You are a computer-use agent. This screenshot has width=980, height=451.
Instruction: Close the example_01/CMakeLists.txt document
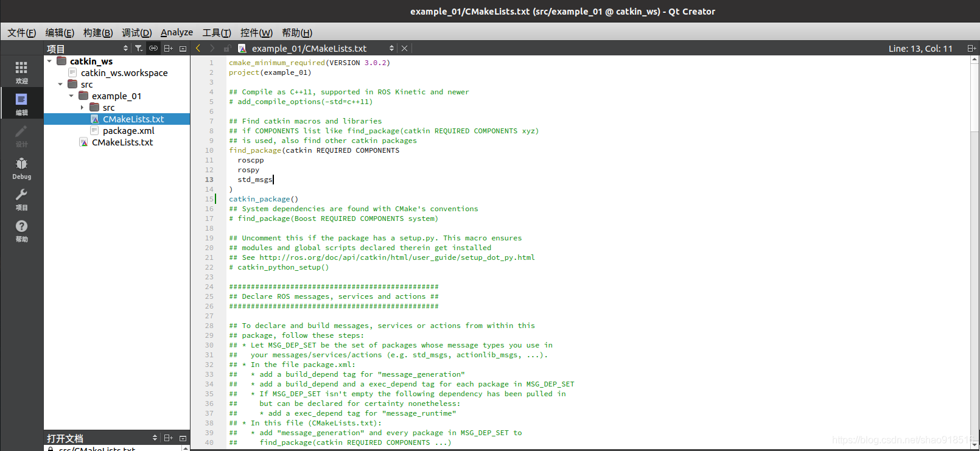coord(405,48)
